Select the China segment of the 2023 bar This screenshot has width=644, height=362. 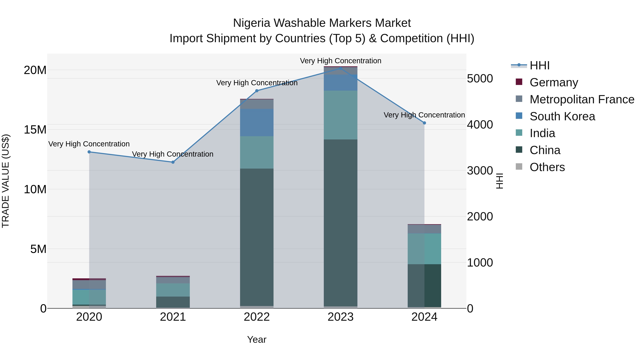point(340,223)
